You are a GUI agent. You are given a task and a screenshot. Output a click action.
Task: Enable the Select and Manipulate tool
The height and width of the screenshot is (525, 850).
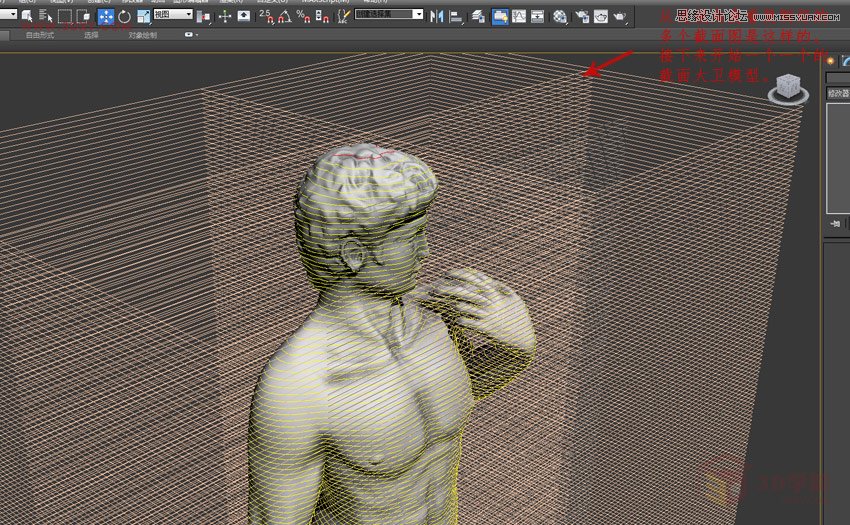[x=225, y=16]
